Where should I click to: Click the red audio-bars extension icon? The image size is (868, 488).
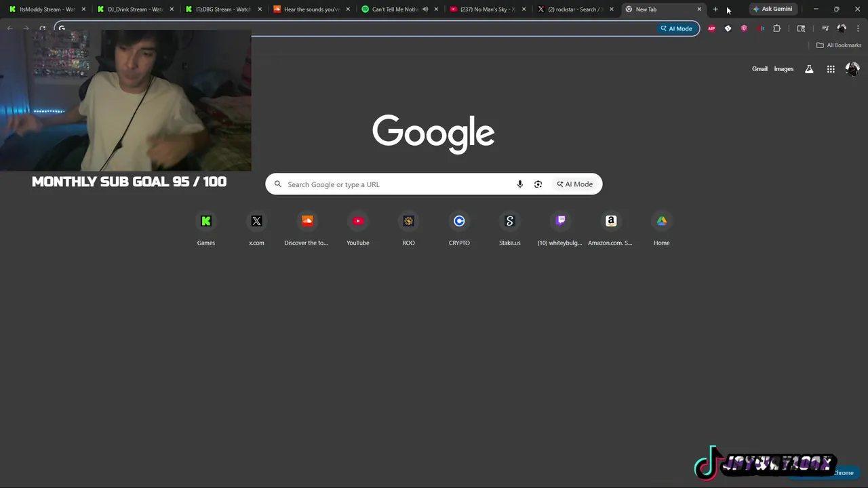pos(760,28)
